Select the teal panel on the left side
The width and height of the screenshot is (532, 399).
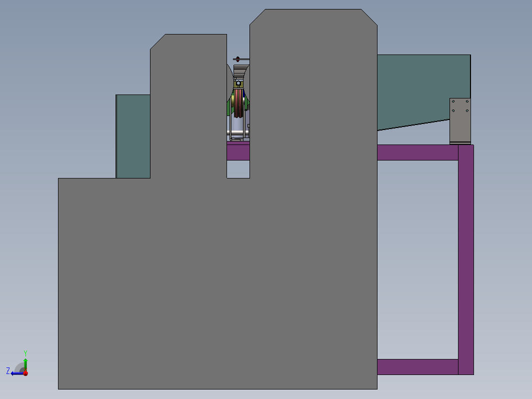click(133, 136)
